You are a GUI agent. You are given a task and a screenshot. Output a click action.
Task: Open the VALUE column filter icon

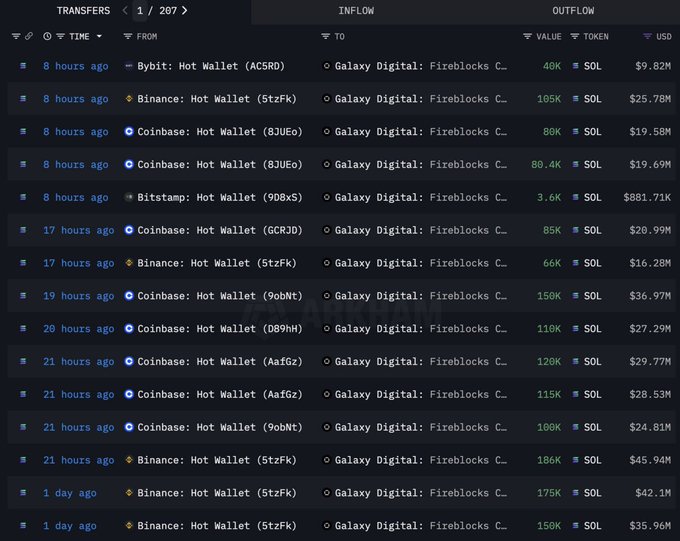tap(527, 36)
